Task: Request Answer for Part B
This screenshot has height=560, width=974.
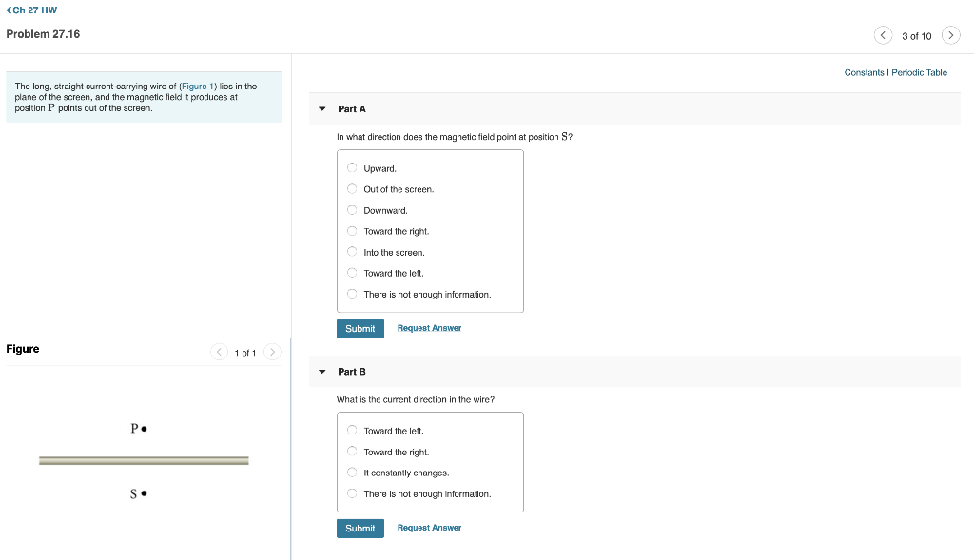Action: point(429,528)
